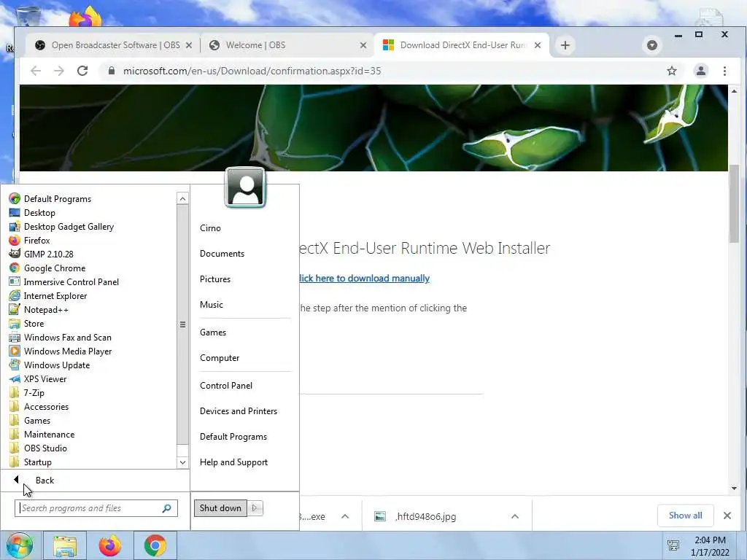Open Help and Support

[233, 462]
